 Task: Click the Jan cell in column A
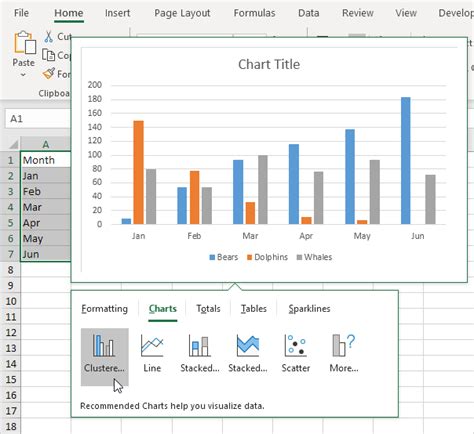click(46, 176)
